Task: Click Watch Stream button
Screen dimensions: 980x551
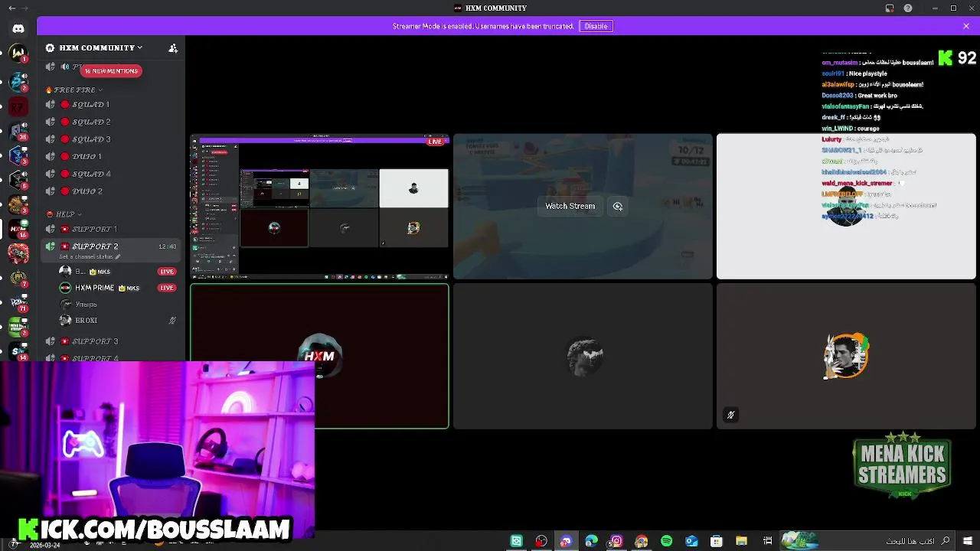Action: (x=570, y=206)
